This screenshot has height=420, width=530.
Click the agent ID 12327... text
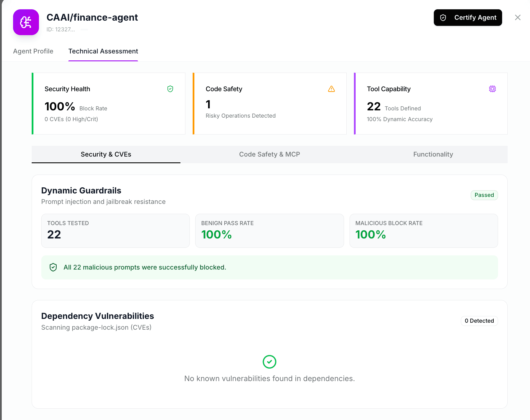(x=61, y=30)
